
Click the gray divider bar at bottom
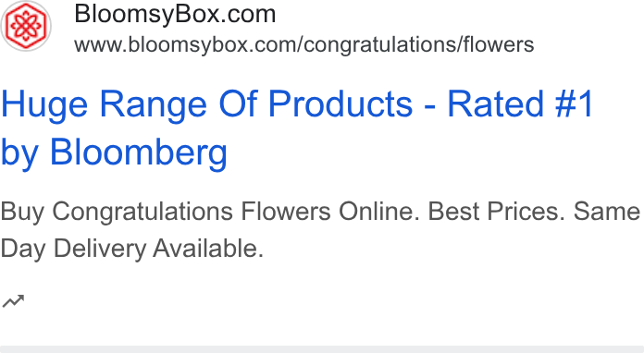322,349
